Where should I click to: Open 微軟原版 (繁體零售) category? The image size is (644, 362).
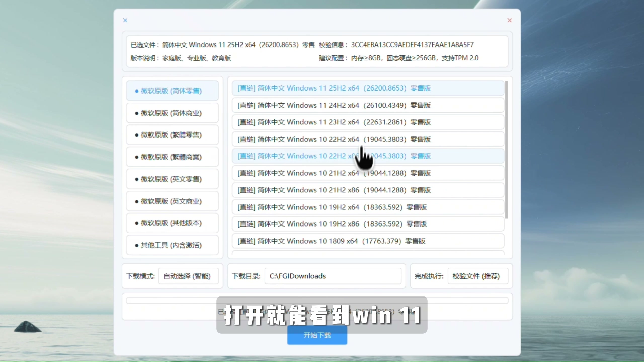click(172, 135)
